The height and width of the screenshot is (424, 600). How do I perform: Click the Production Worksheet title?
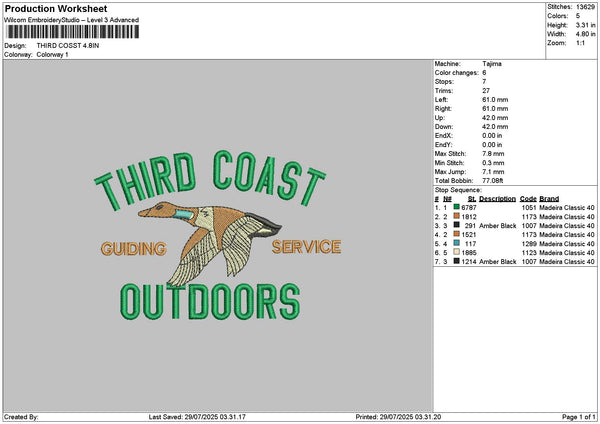[56, 8]
